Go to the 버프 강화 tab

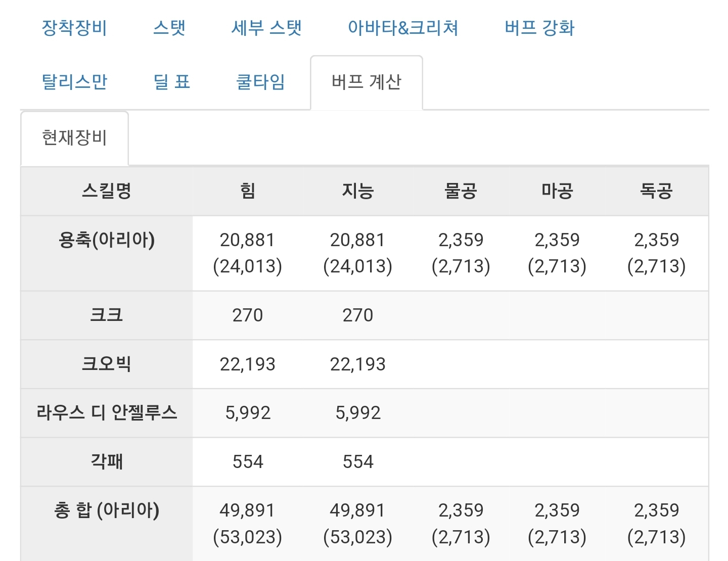539,28
